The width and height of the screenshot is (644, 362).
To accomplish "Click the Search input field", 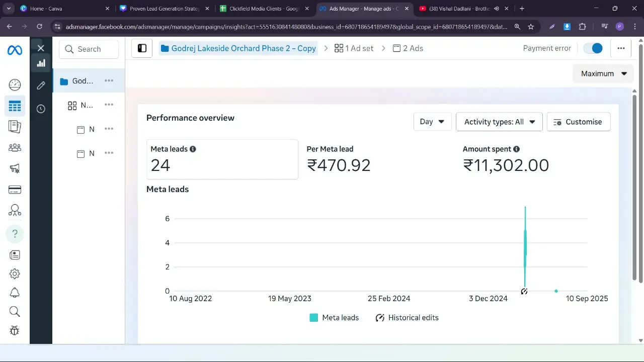I will click(89, 49).
